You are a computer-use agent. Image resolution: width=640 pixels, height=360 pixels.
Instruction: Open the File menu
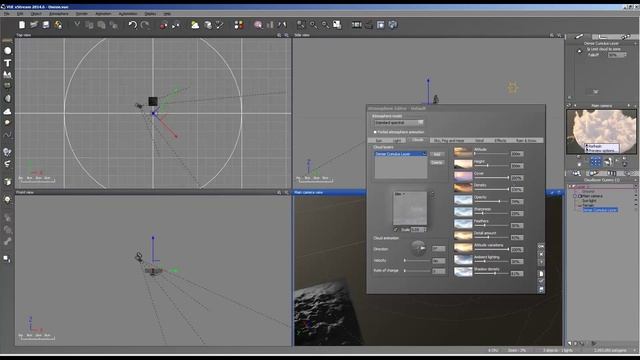coord(7,13)
